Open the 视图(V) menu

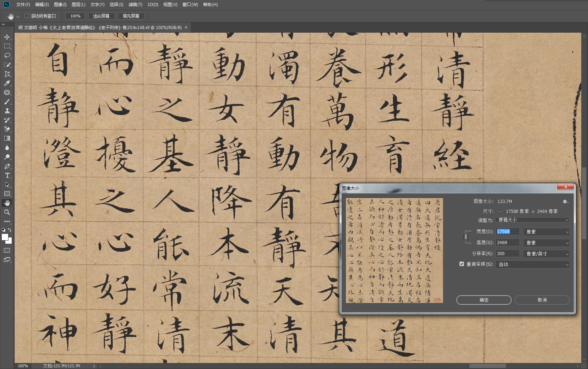pyautogui.click(x=170, y=5)
